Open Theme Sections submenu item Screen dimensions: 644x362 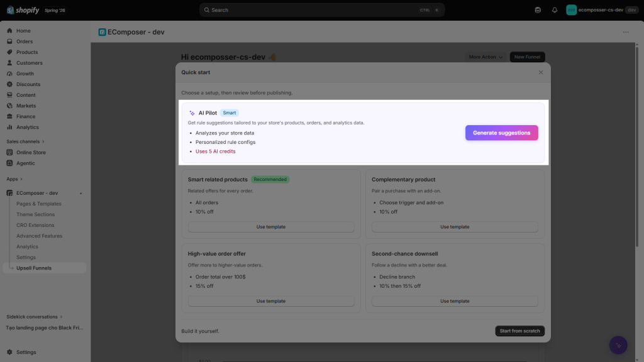point(35,214)
